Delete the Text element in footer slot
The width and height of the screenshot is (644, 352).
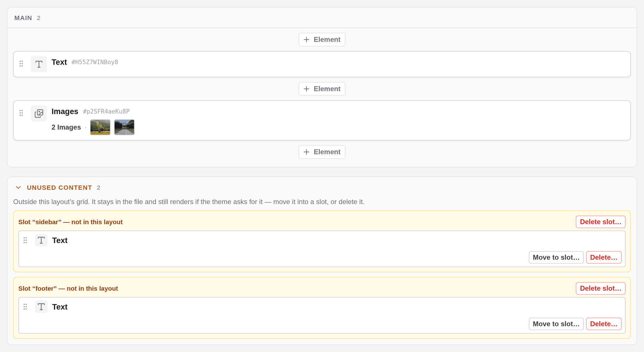604,324
